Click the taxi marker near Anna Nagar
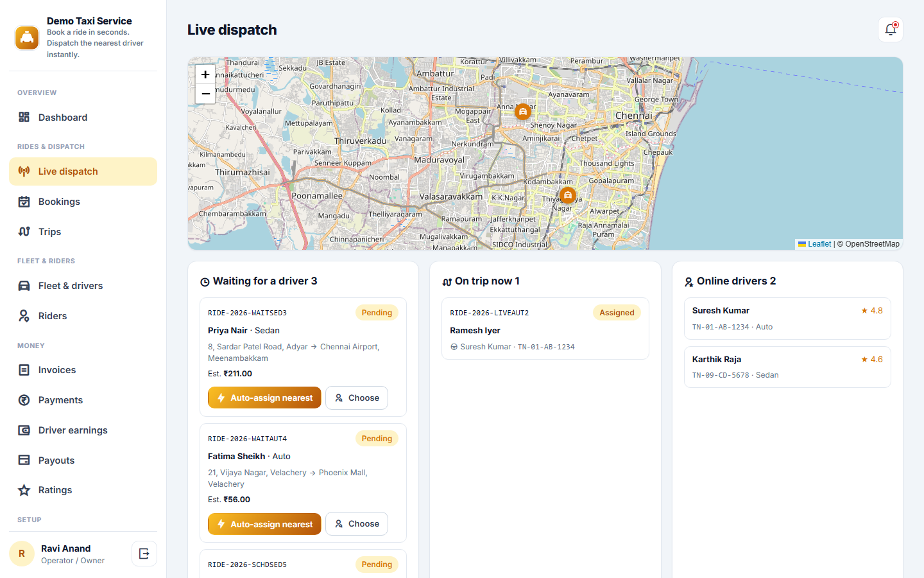This screenshot has width=924, height=578. 523,112
